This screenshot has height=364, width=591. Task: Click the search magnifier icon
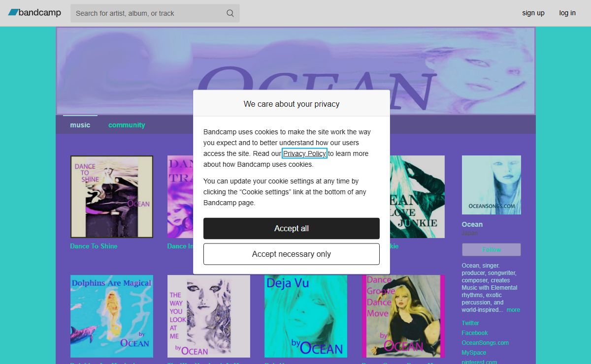click(230, 13)
